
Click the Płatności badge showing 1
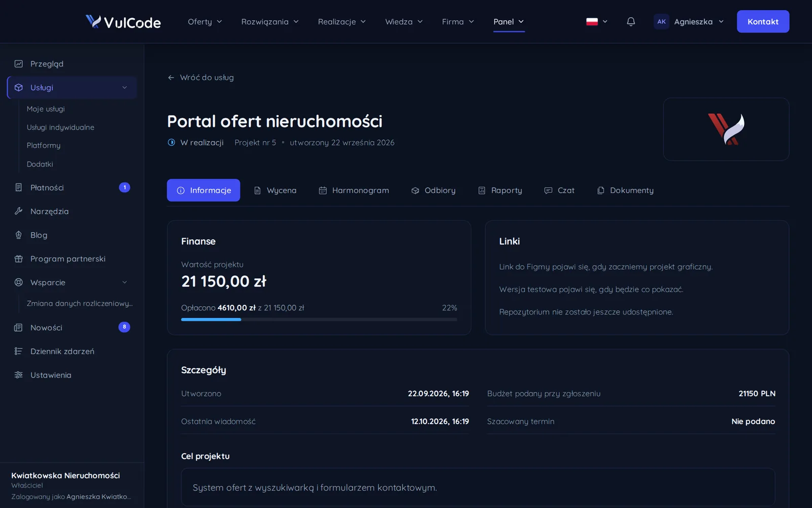(x=124, y=187)
